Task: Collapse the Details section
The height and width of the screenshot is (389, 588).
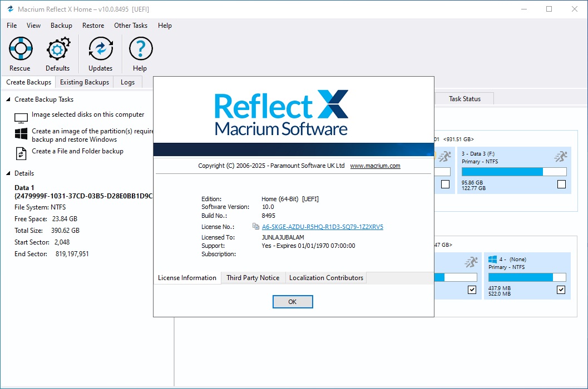Action: click(8, 173)
